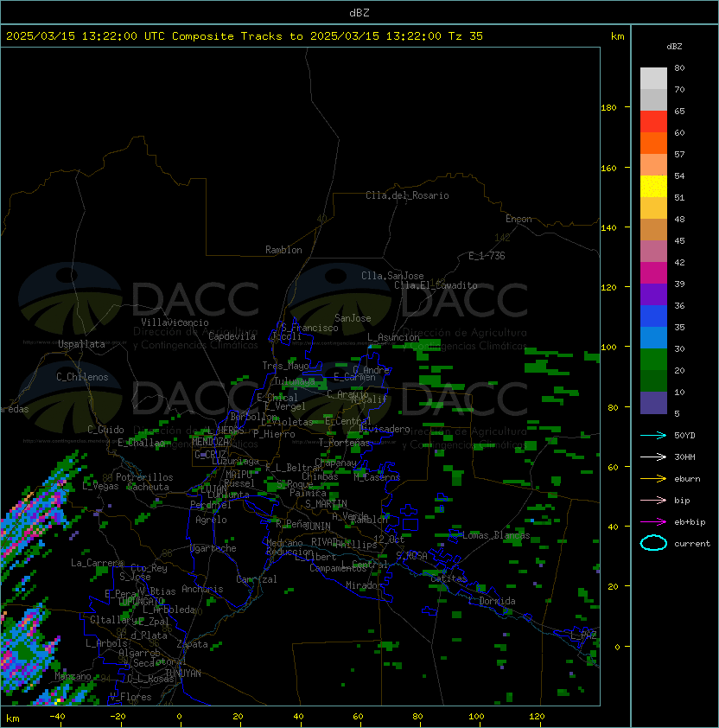This screenshot has width=719, height=728.
Task: Click the Lomas_Blancas map label
Action: coord(496,535)
